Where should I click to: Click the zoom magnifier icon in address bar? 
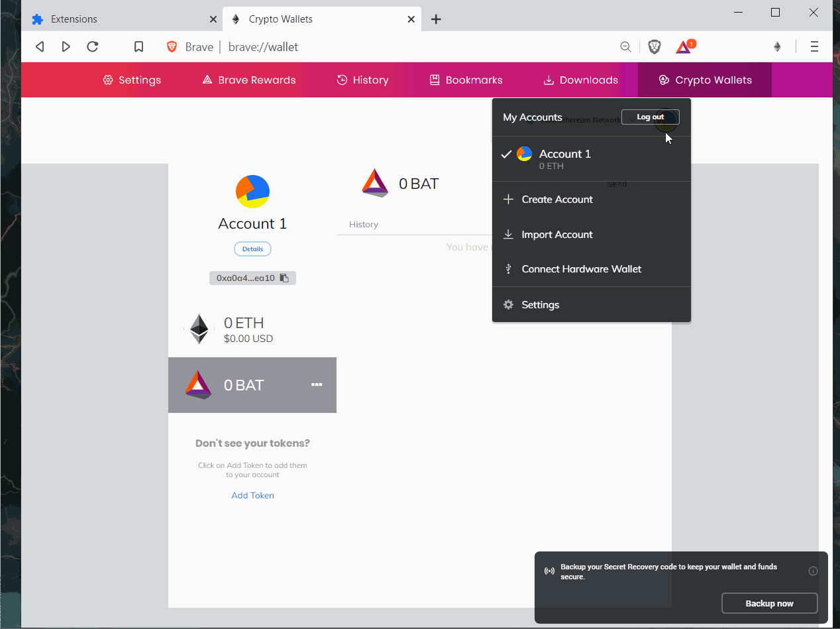[625, 46]
